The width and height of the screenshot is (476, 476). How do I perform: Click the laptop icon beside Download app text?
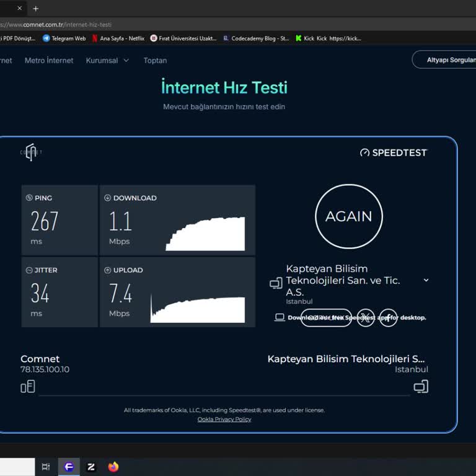pos(280,317)
